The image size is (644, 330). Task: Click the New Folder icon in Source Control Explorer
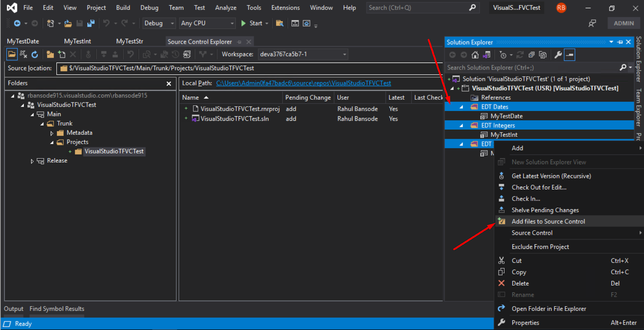(x=50, y=54)
